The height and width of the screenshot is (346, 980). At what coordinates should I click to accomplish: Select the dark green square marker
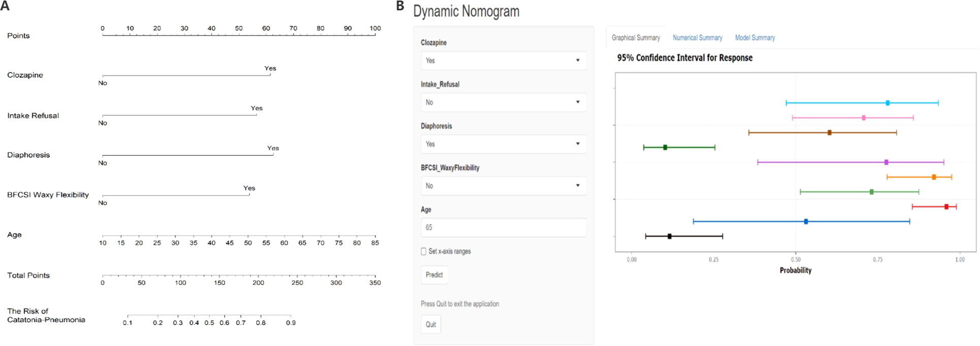point(665,147)
